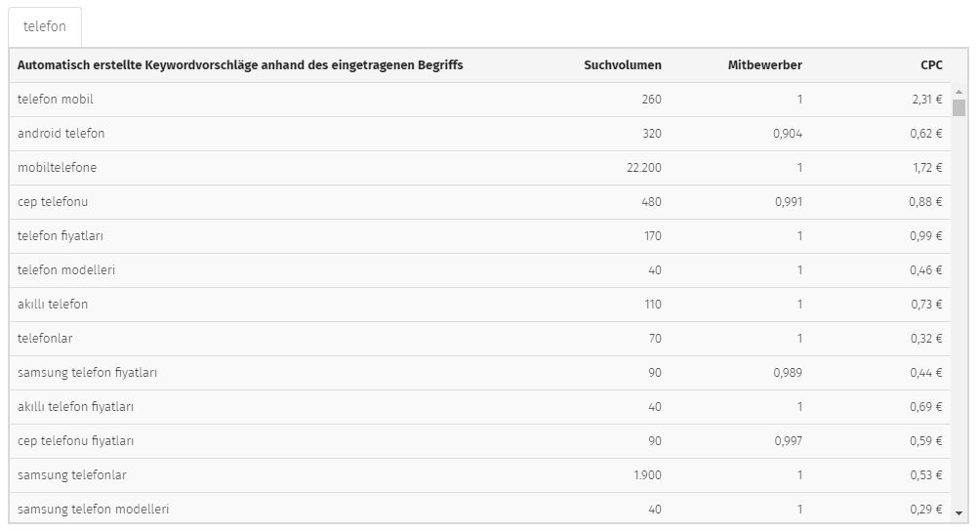Select the telefonlar keyword row
Screen dimensions: 980x532
coord(480,339)
